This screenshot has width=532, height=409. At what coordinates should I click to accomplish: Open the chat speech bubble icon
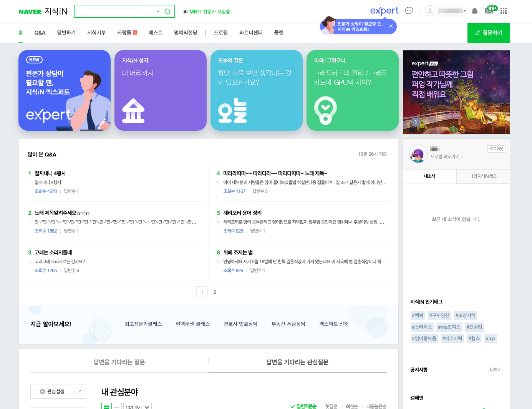coord(409,11)
